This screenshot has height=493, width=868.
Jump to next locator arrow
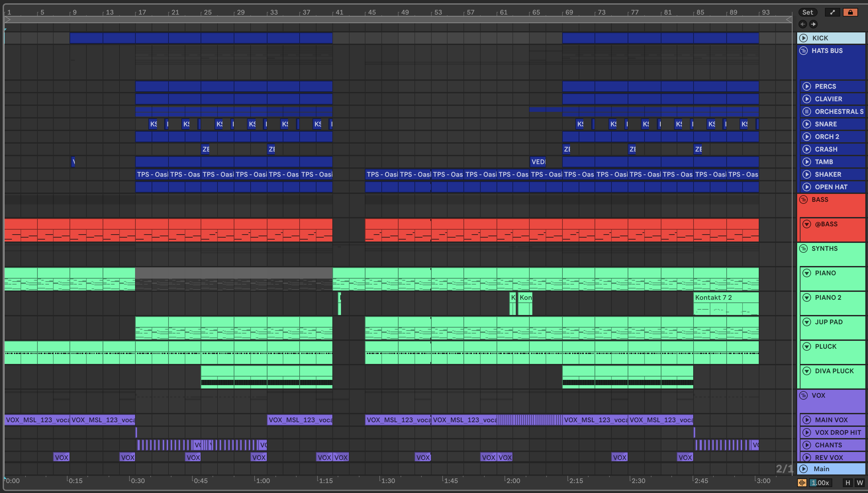pos(813,24)
